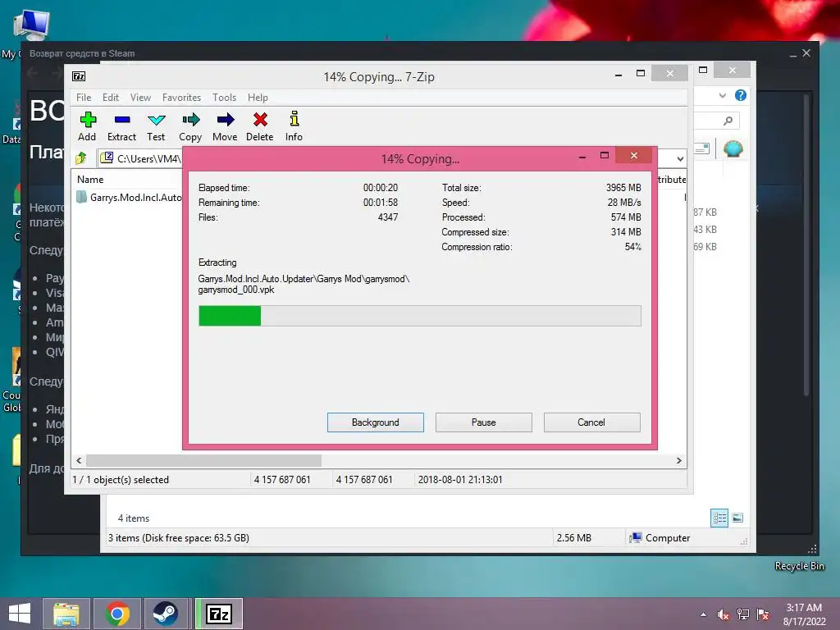This screenshot has height=630, width=840.
Task: Open File Explorer from the taskbar
Action: [x=66, y=614]
